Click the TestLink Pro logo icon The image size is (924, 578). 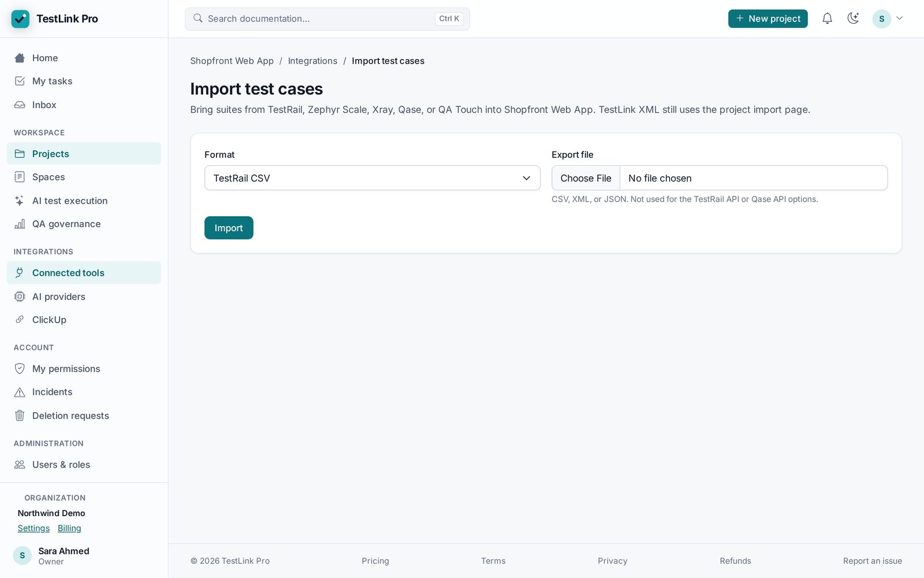click(x=20, y=19)
